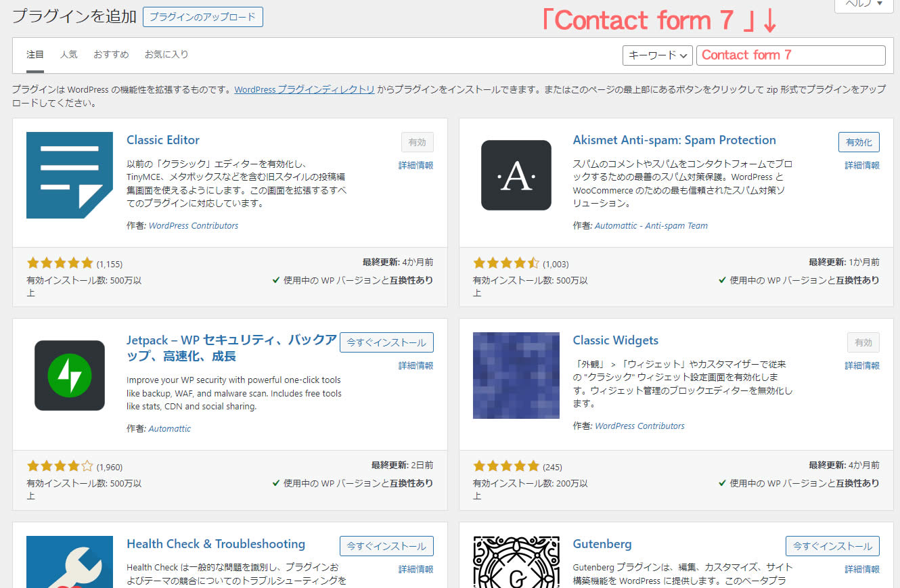Click the Classic Widgets plugin thumbnail
900x588 pixels.
(516, 376)
